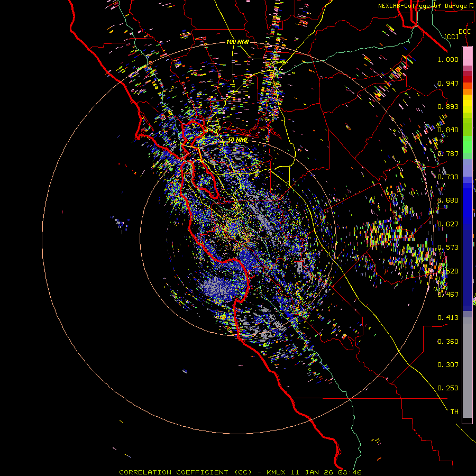Click the 0.787 legend value

point(448,153)
